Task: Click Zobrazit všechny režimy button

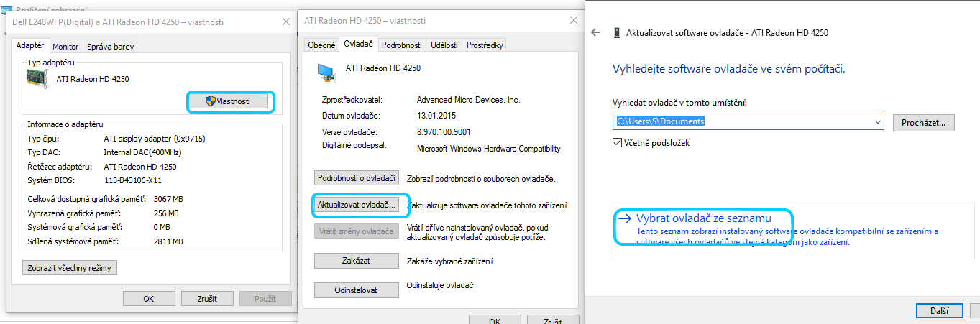Action: (70, 268)
